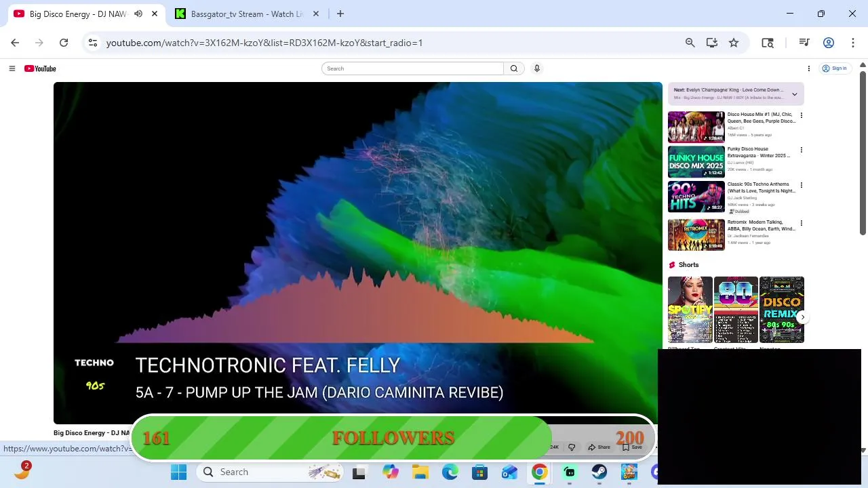
Task: Open the media controls icon in Chrome toolbar
Action: point(804,43)
